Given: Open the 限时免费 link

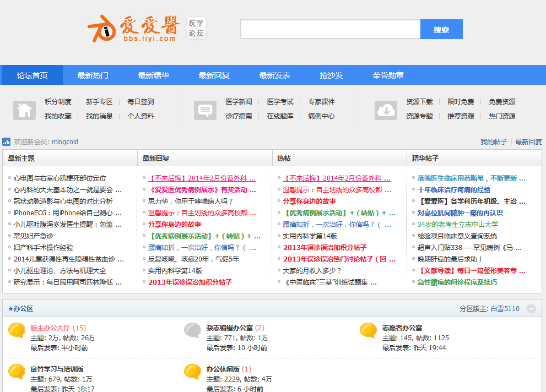Looking at the screenshot, I should (461, 101).
